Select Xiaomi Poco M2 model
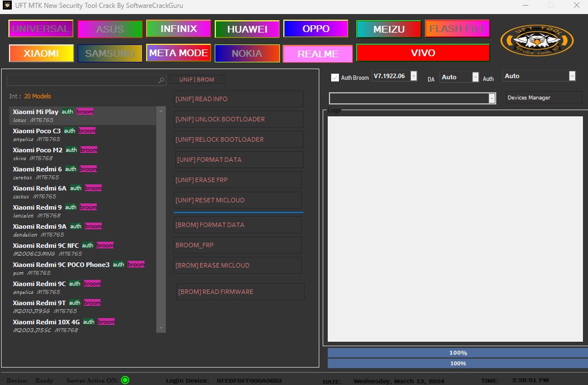This screenshot has height=385, width=588. click(x=83, y=153)
